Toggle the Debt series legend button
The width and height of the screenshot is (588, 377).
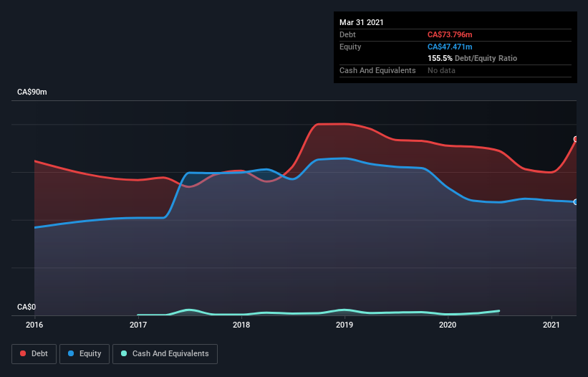pyautogui.click(x=34, y=354)
